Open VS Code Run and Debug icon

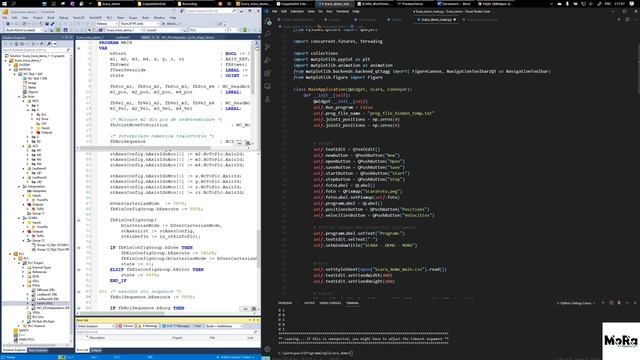tap(268, 60)
